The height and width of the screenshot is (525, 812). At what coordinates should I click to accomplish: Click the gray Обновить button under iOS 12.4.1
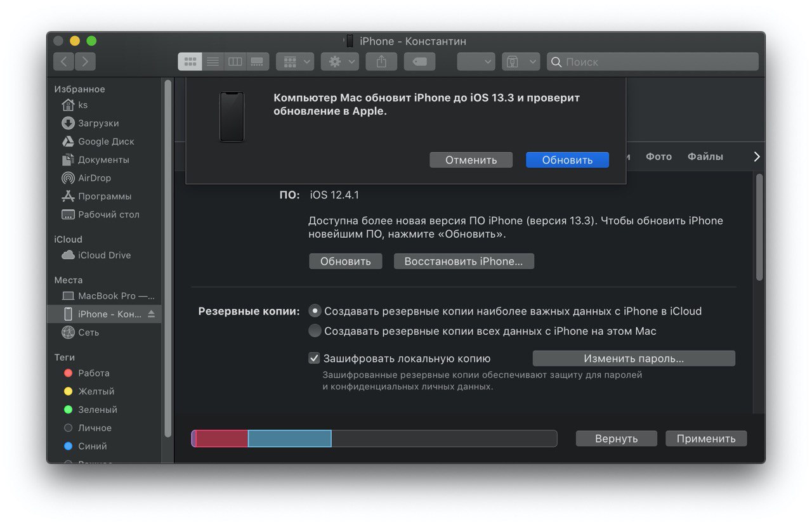point(346,261)
